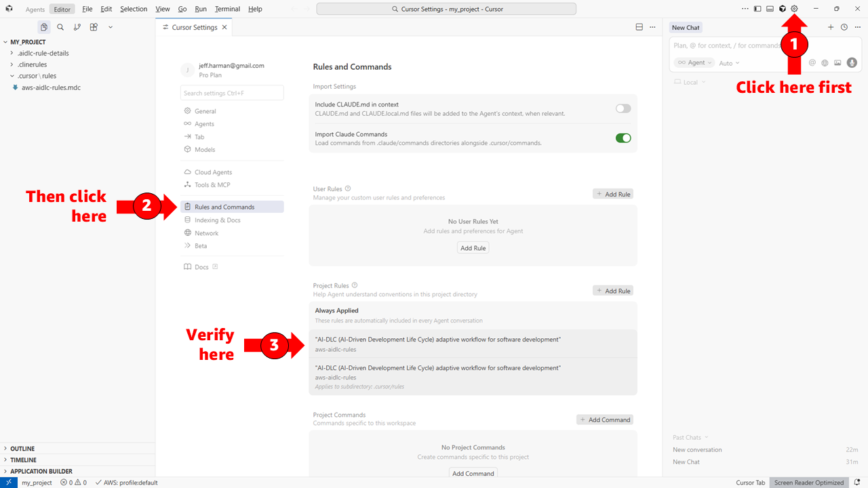868x488 pixels.
Task: Open the first aws-aidlc-rules project rule
Action: point(473,344)
